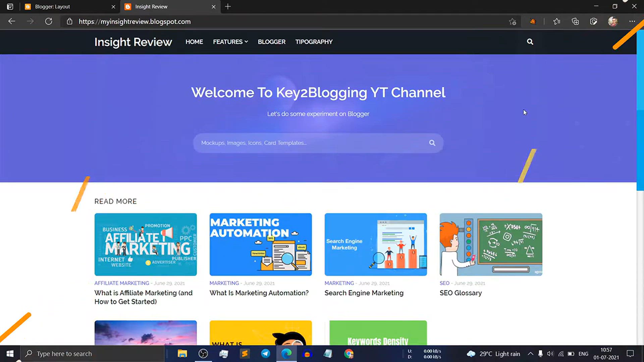Open Telegram from taskbar
The height and width of the screenshot is (362, 644).
pyautogui.click(x=265, y=354)
